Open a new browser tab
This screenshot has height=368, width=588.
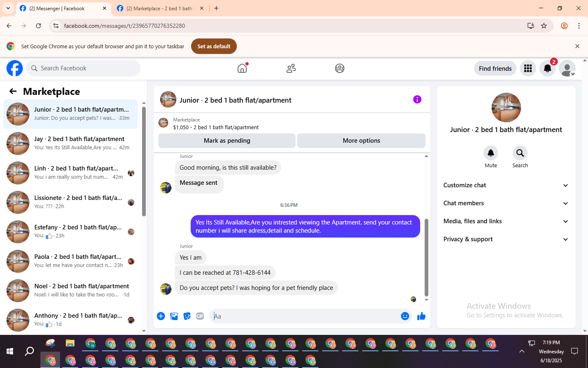[216, 8]
